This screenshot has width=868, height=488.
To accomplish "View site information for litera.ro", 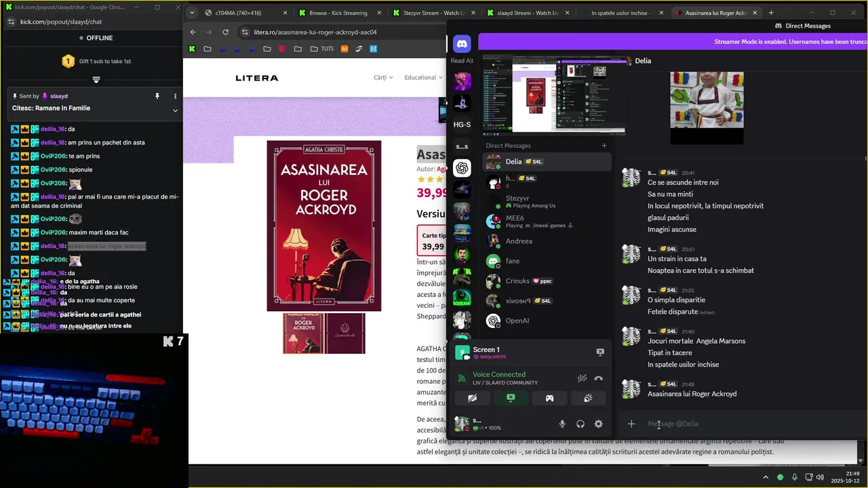I will 245,32.
